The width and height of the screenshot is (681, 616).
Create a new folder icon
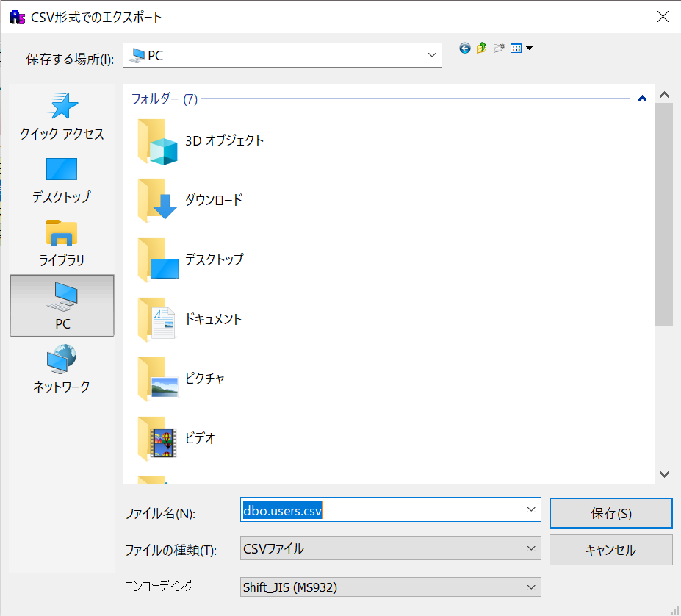coord(499,48)
